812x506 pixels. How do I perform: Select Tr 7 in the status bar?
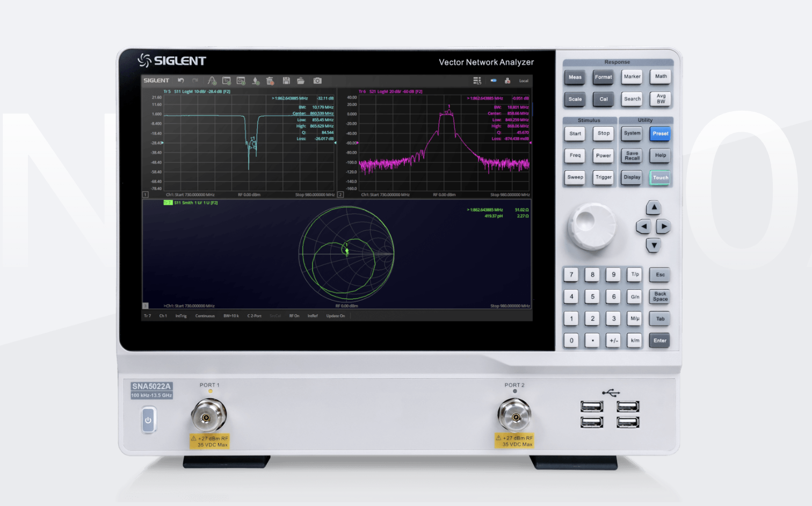click(148, 316)
